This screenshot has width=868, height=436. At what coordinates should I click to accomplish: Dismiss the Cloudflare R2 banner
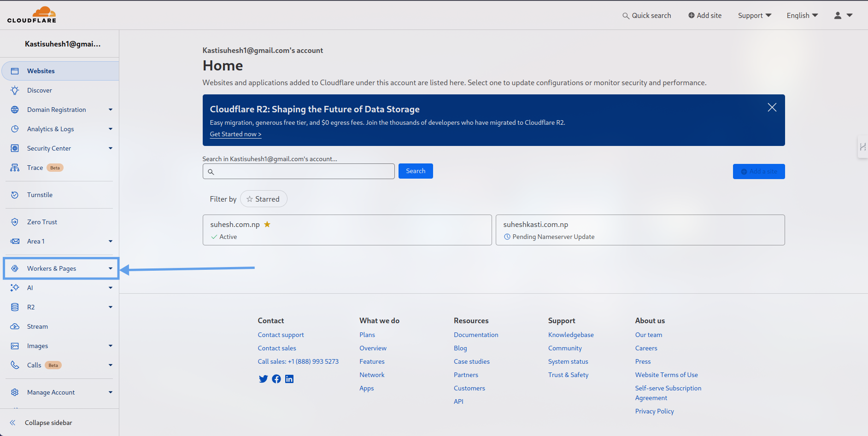point(772,107)
